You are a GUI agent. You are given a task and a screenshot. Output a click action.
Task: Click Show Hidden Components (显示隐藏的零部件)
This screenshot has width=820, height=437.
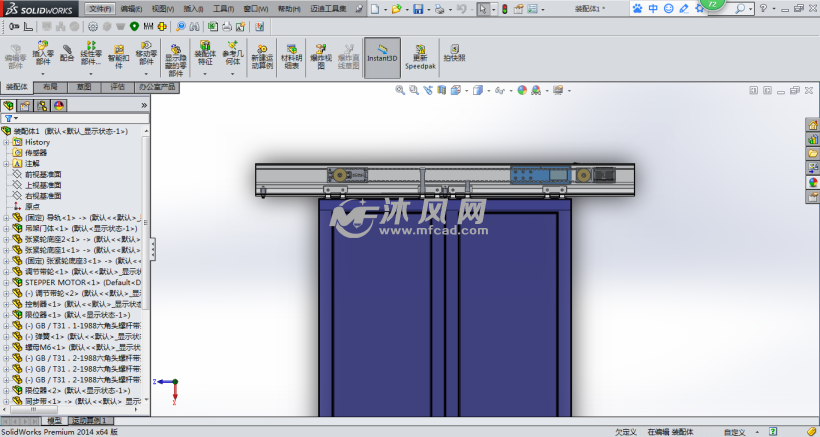(x=176, y=60)
